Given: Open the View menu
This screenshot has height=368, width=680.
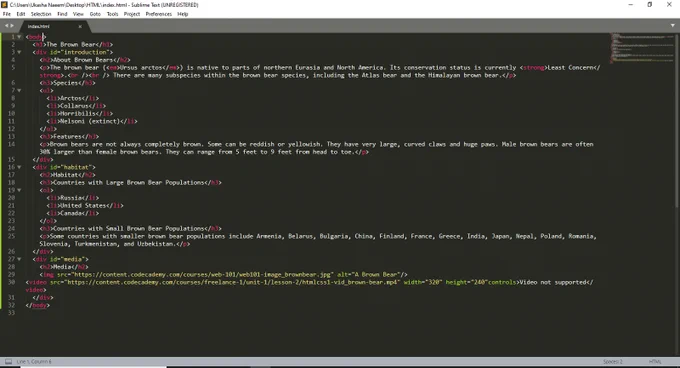Looking at the screenshot, I should click(x=78, y=14).
